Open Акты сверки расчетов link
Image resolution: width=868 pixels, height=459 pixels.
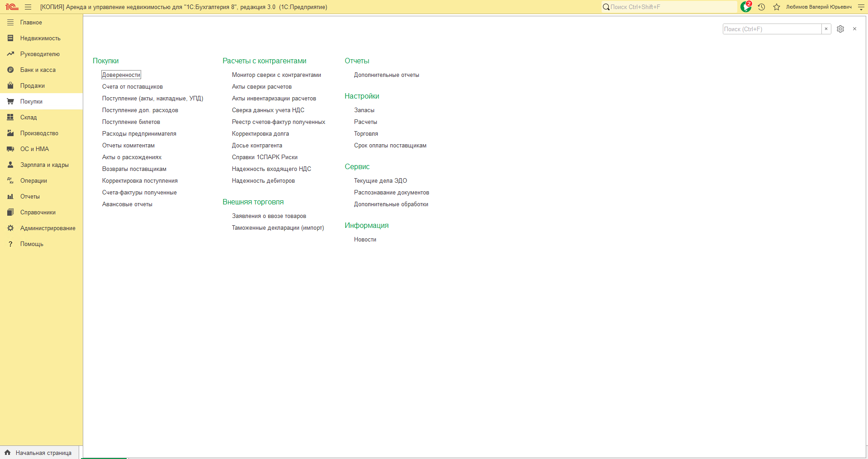coord(262,87)
